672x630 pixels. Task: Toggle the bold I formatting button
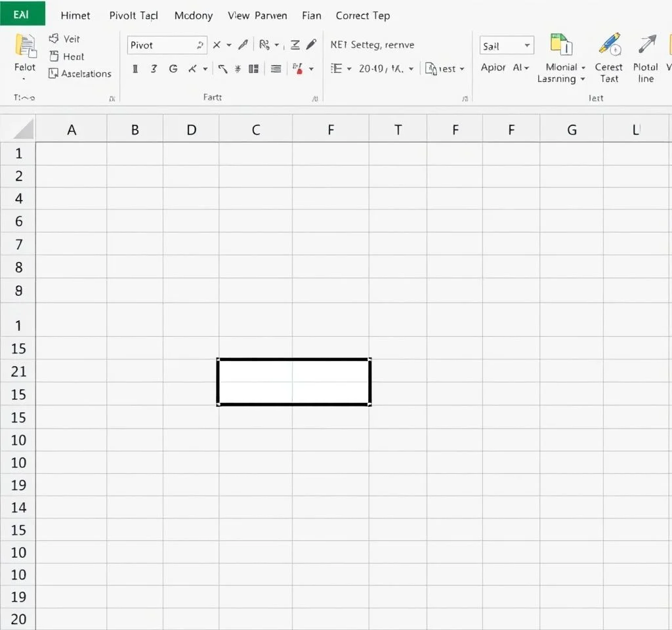click(x=135, y=68)
